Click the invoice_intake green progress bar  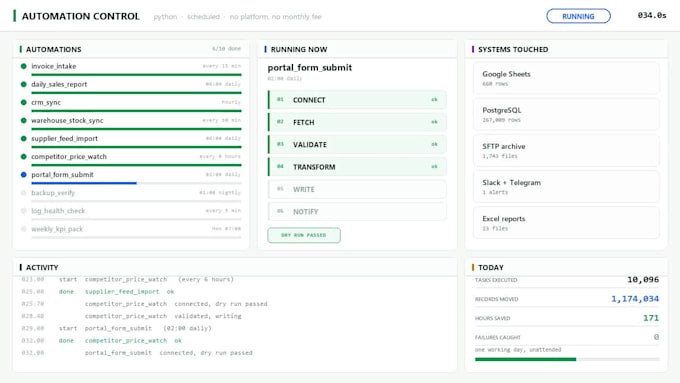coord(136,75)
